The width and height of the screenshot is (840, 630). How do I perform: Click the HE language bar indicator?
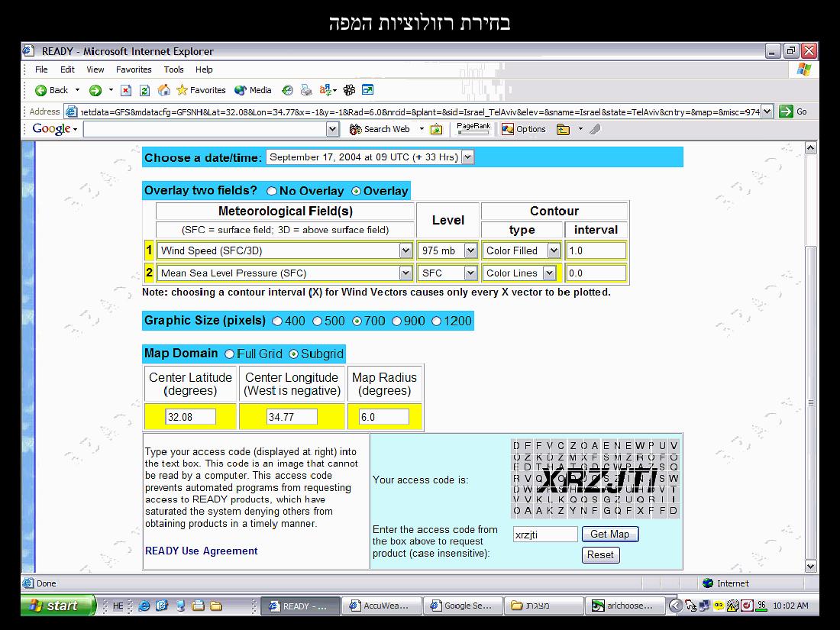tap(118, 606)
